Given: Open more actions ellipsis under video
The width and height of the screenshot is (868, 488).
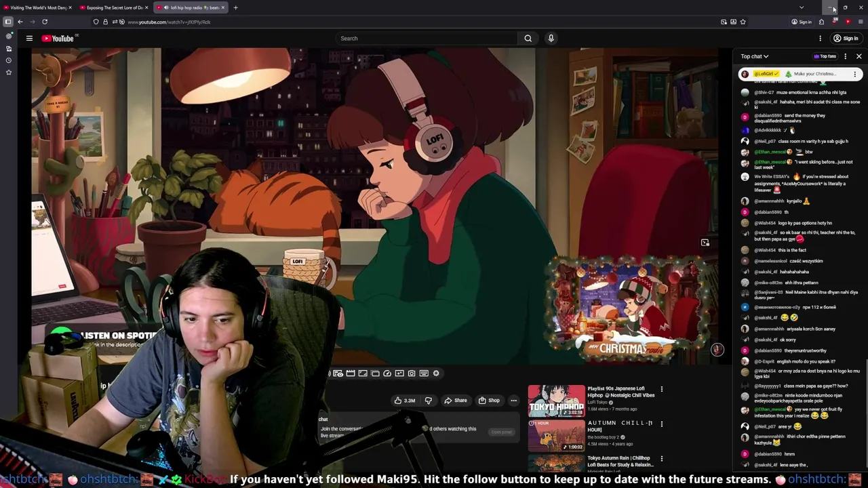Looking at the screenshot, I should pos(513,401).
